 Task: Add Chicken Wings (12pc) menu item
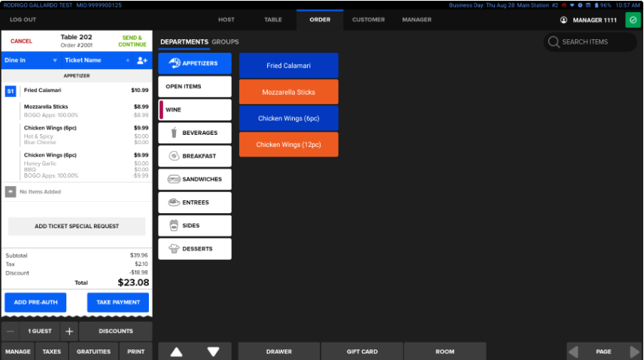289,145
